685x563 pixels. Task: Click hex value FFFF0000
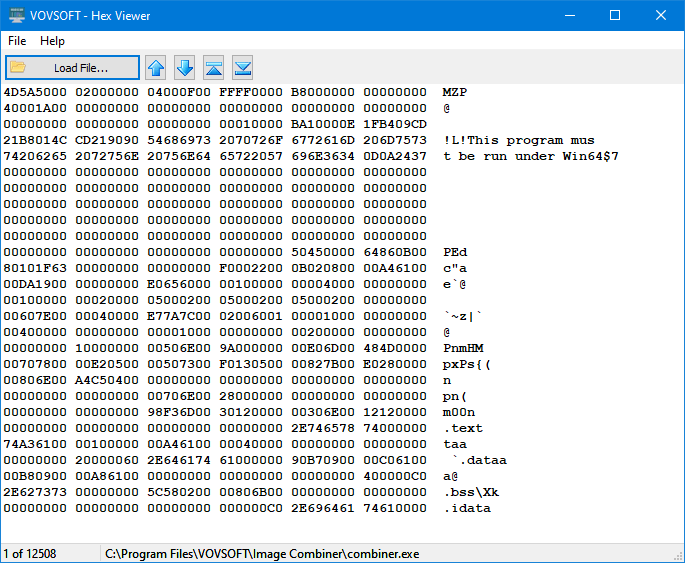coord(251,92)
